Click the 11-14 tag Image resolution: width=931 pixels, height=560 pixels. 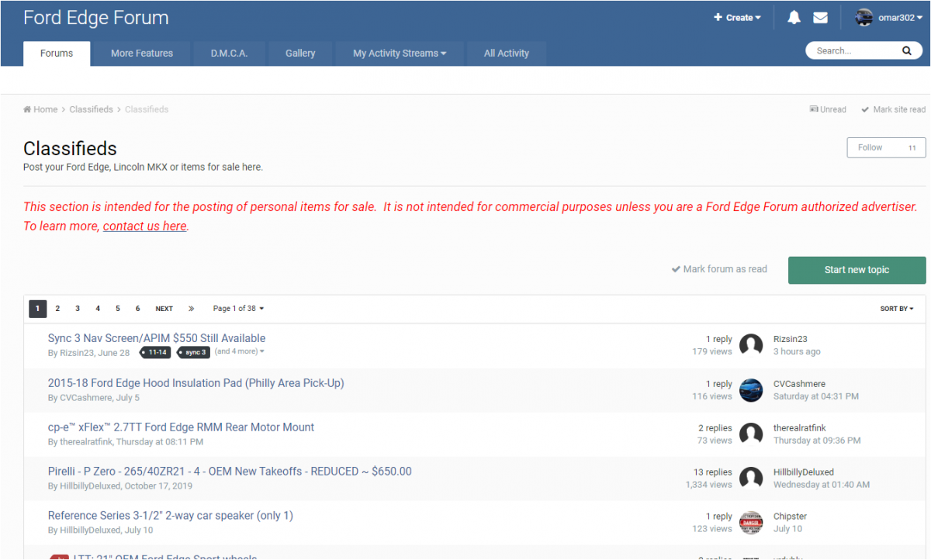(156, 352)
